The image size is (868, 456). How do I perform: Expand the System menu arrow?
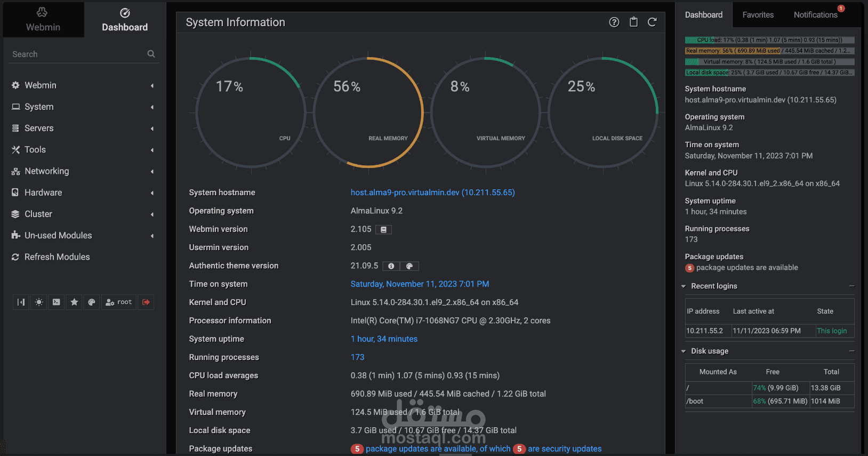pos(152,107)
